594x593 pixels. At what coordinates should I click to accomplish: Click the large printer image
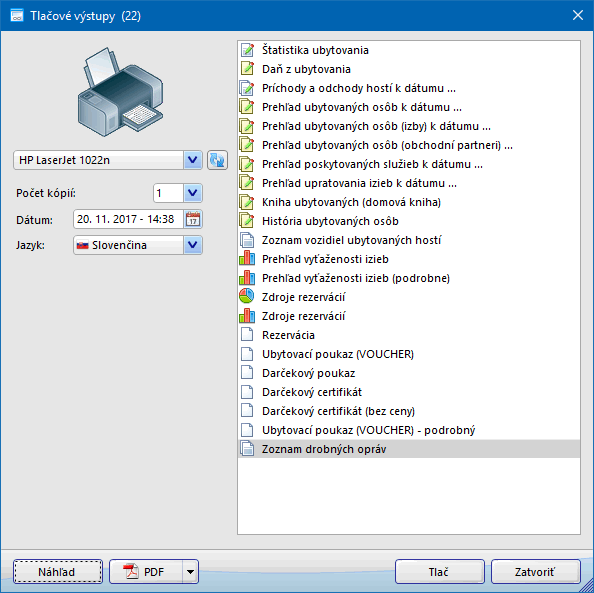point(120,92)
